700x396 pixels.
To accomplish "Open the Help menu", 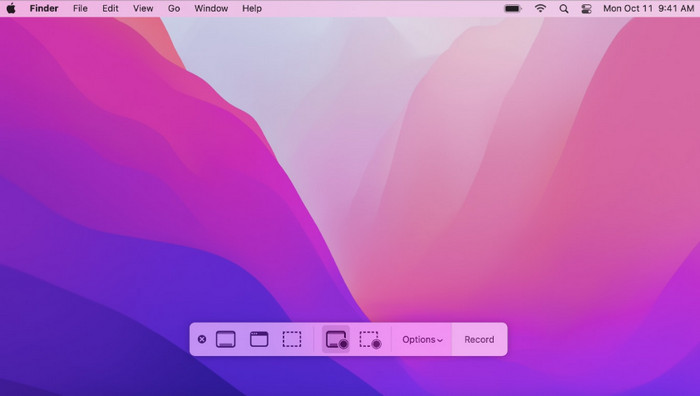I will pos(252,8).
